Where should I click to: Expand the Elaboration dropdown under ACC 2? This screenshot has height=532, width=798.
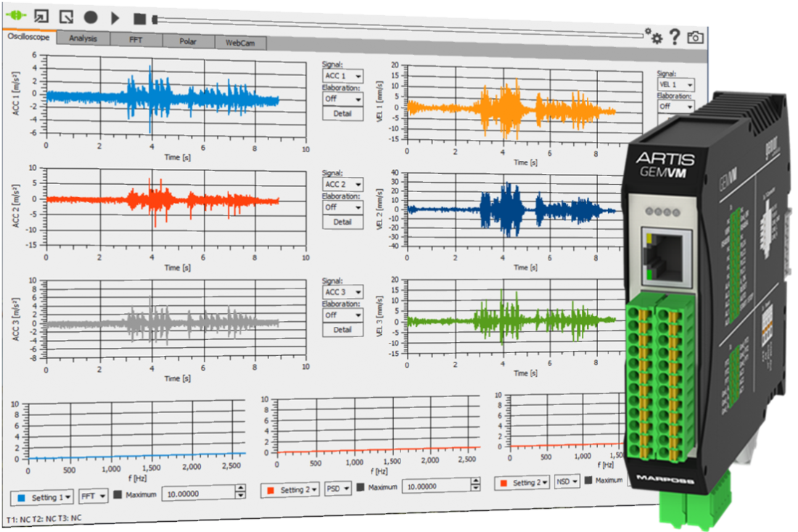click(x=342, y=207)
